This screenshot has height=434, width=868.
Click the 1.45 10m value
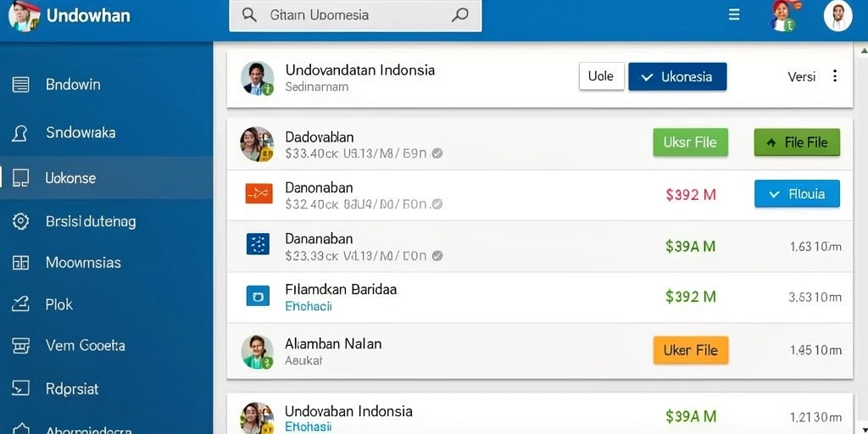(x=815, y=350)
